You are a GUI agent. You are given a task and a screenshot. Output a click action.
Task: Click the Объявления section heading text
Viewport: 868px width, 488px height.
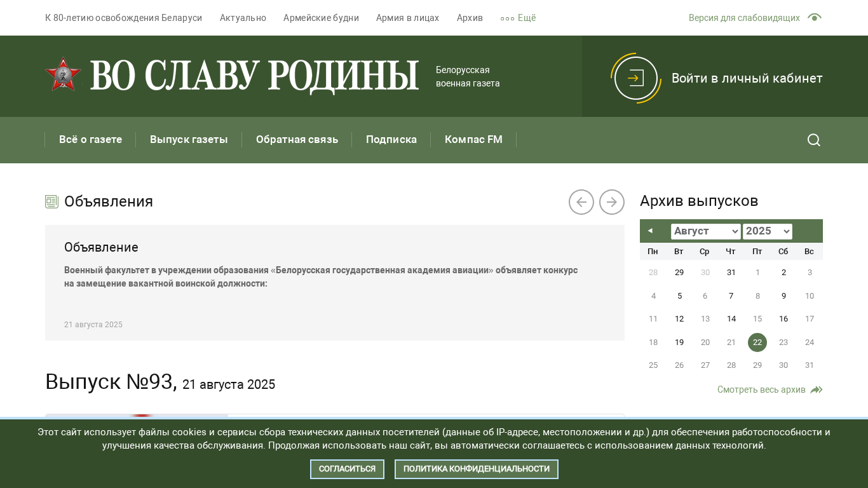(109, 201)
